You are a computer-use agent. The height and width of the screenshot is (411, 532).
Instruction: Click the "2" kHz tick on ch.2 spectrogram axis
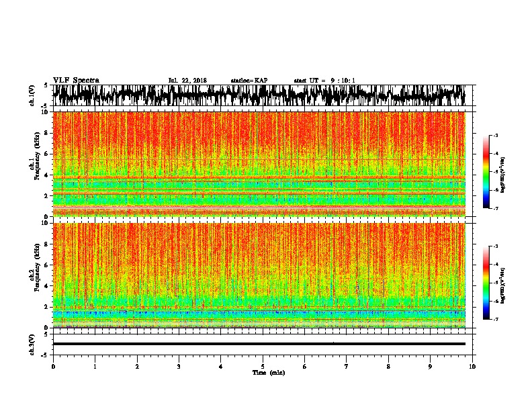[47, 307]
